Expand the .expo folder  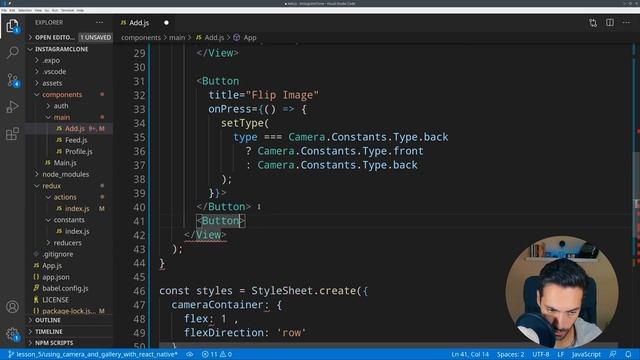[x=70, y=60]
